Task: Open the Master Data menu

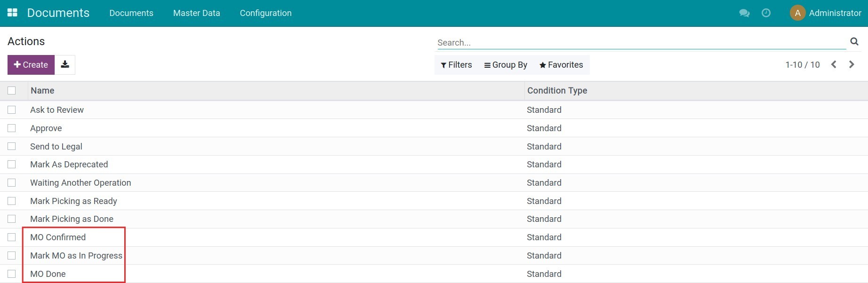Action: [196, 13]
